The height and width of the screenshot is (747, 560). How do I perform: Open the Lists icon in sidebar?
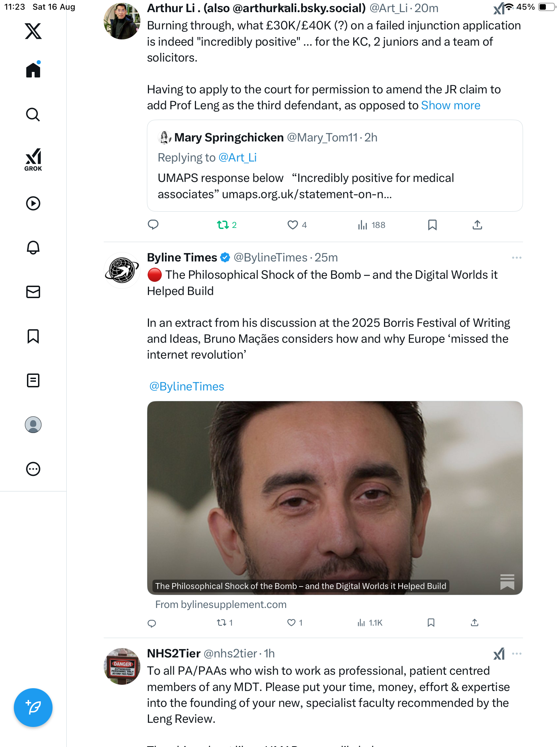(x=33, y=380)
